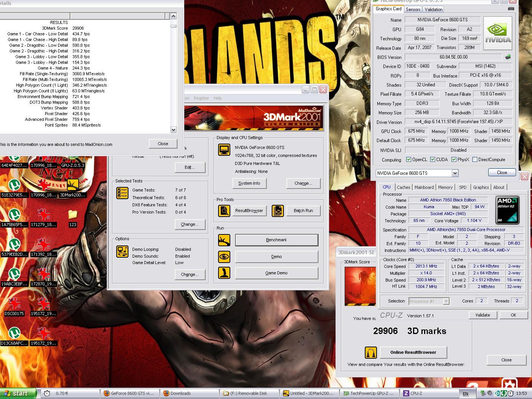Select the 172870_19... desktop icon
This screenshot has height=399, width=532.
pyautogui.click(x=43, y=277)
